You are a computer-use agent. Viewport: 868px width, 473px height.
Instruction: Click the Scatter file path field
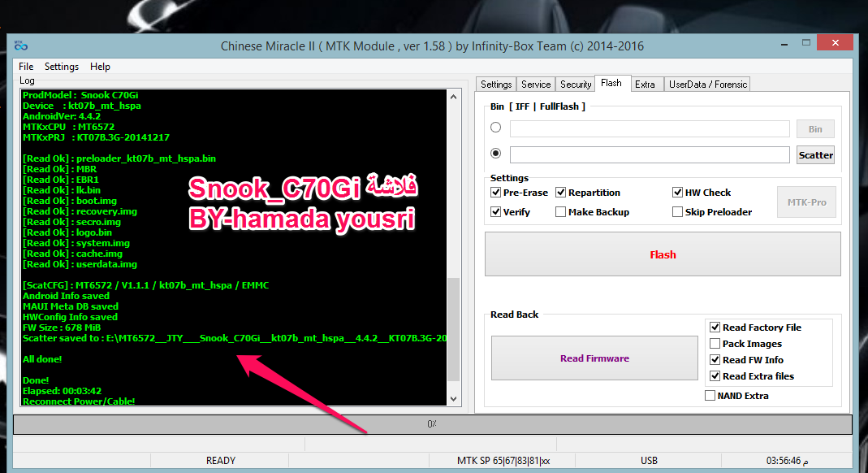click(650, 155)
